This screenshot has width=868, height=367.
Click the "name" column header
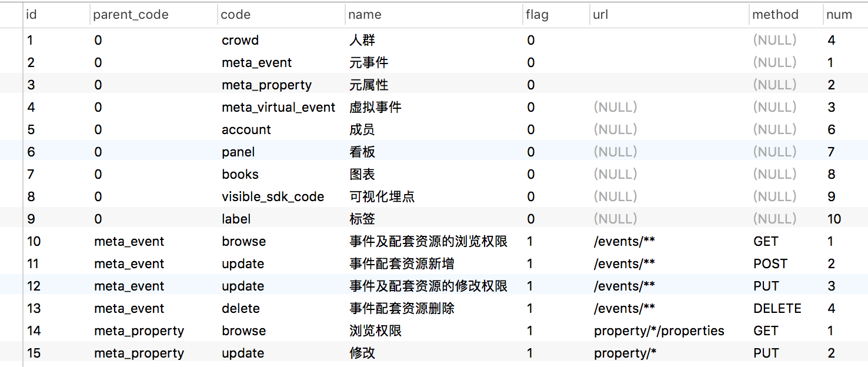click(365, 15)
